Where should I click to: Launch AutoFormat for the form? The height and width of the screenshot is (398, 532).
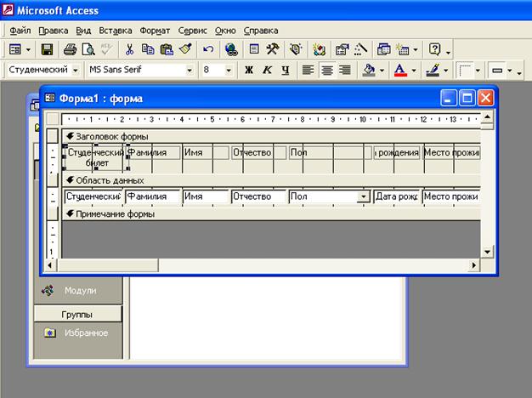pos(296,49)
